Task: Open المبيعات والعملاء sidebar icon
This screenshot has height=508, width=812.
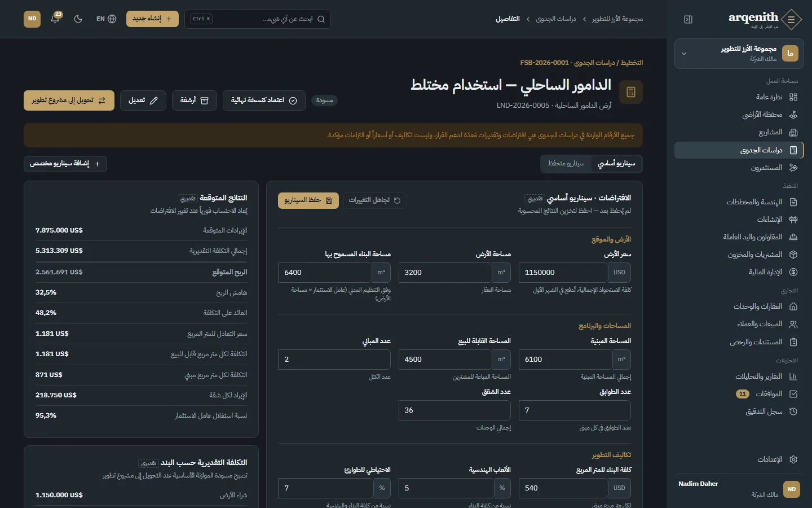Action: 793,324
